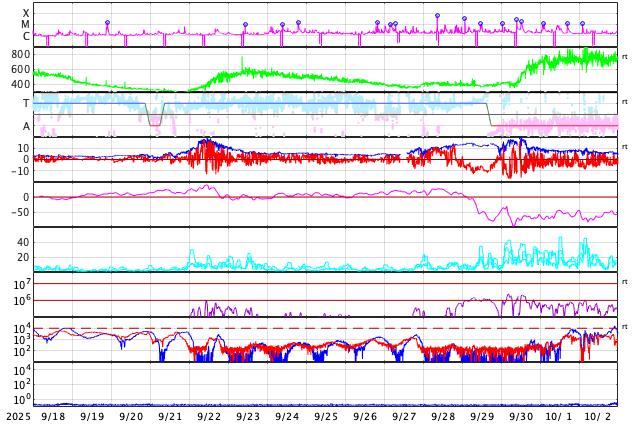Viewport: 634px width, 424px height.
Task: Click the 9/25 date label on time axis
Action: tap(326, 416)
